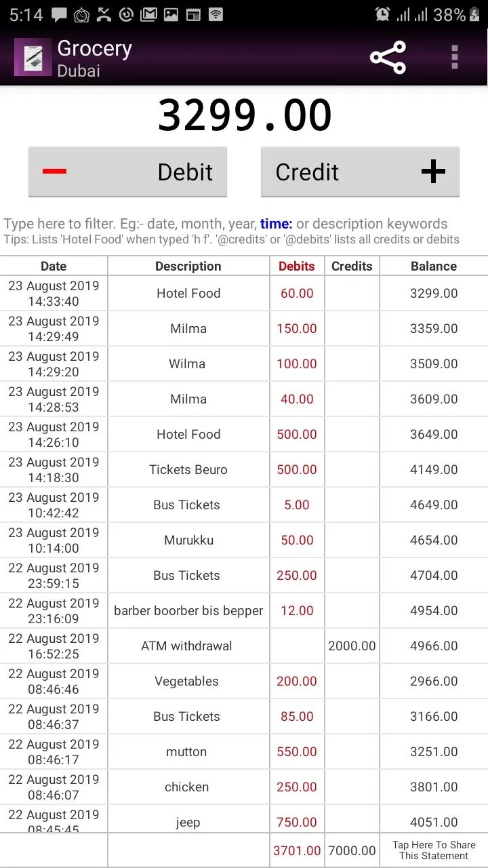Tap the share icon in header
Viewport: 488px width, 868px height.
(388, 57)
